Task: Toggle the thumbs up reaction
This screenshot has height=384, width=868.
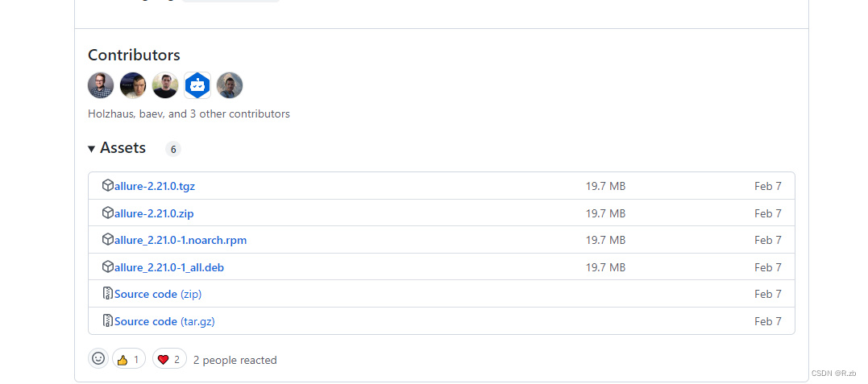Action: pos(129,360)
